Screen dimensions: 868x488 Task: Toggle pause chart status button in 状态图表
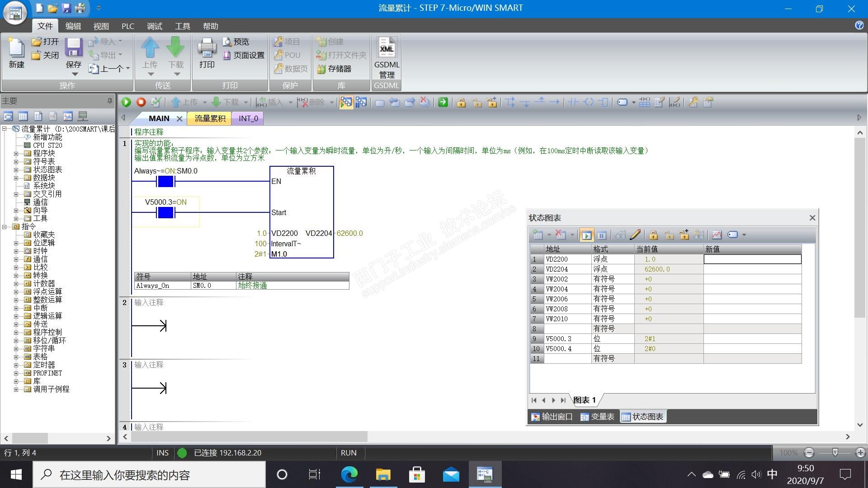pyautogui.click(x=602, y=235)
